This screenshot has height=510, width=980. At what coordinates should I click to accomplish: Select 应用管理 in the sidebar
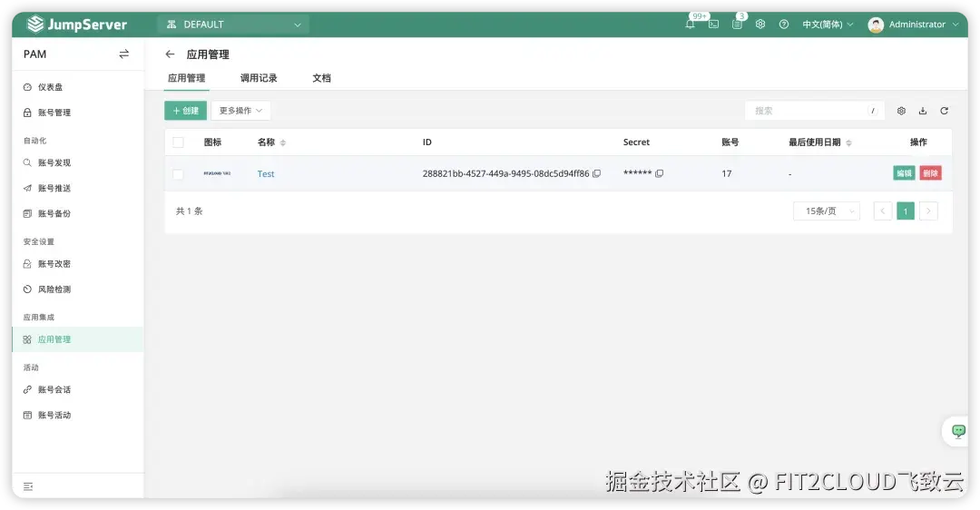[78, 339]
